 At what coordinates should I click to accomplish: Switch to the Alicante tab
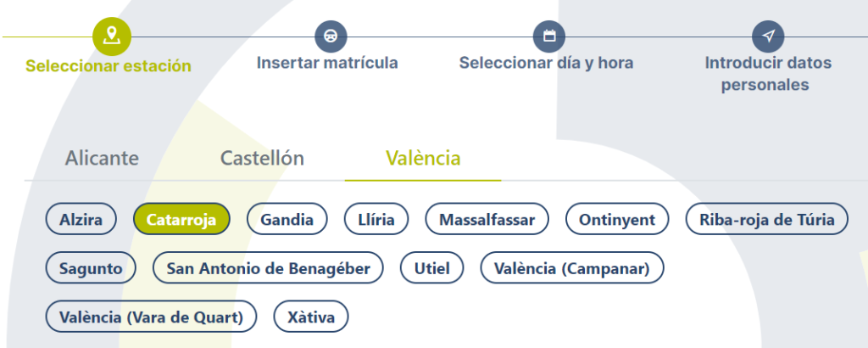click(102, 158)
